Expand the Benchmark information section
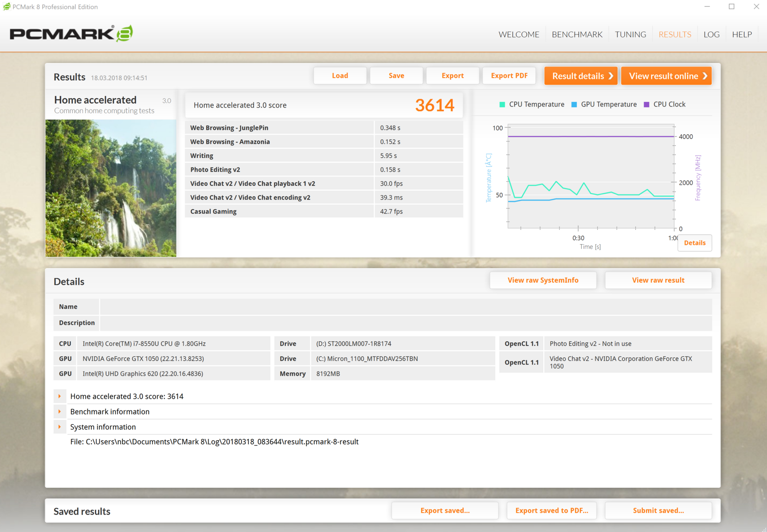Image resolution: width=767 pixels, height=532 pixels. 60,411
